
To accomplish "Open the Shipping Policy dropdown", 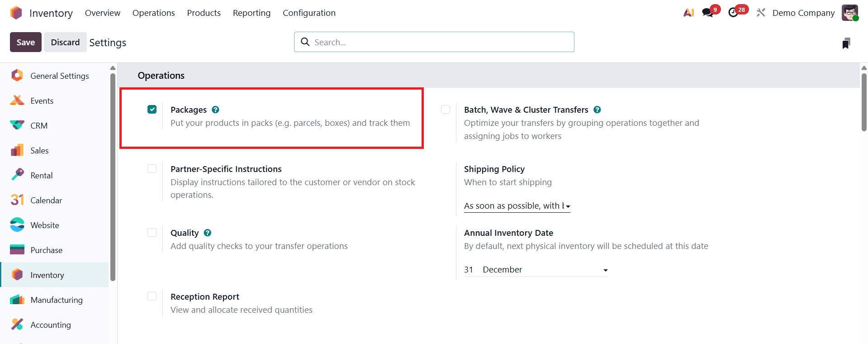I will (x=517, y=206).
